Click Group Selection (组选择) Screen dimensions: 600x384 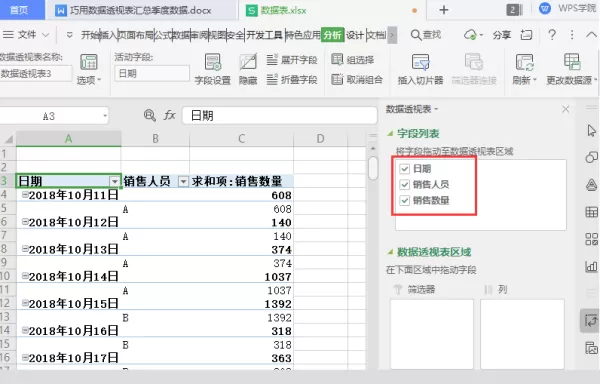(352, 60)
